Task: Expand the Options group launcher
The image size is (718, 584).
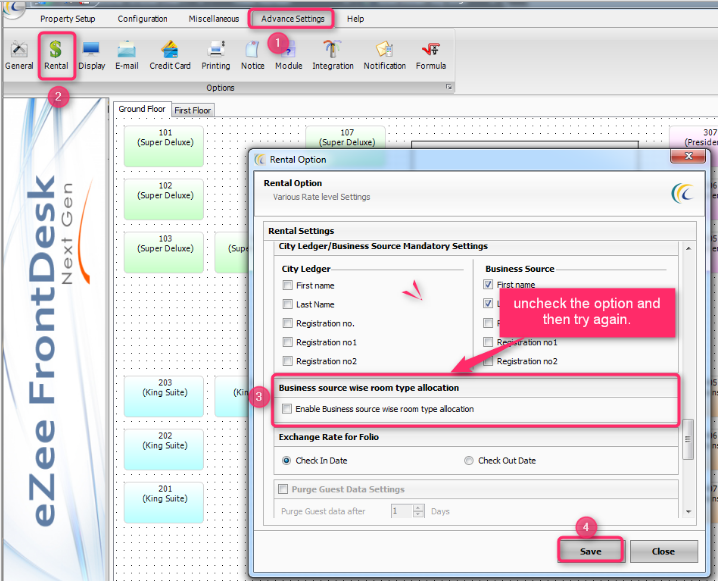Action: pos(449,87)
